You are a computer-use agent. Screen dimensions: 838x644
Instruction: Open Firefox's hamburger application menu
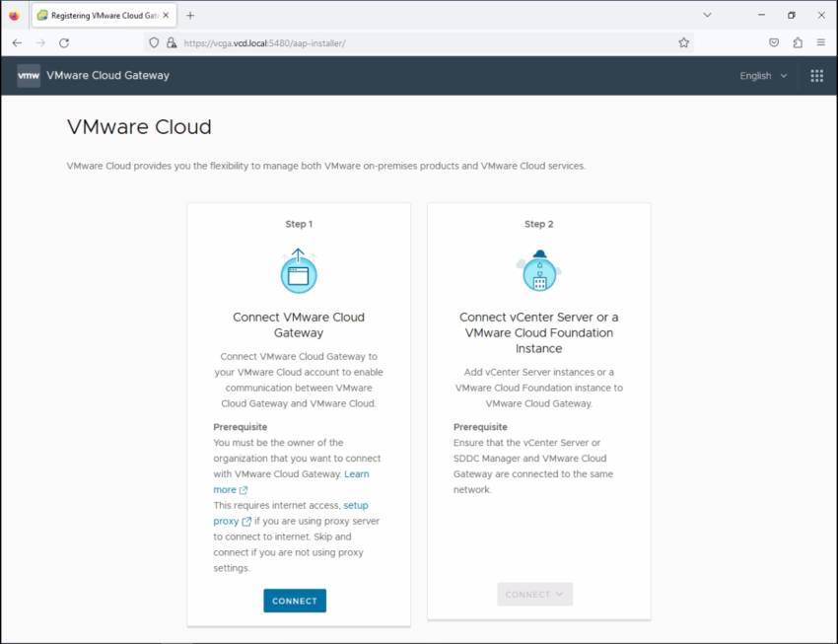pyautogui.click(x=821, y=42)
